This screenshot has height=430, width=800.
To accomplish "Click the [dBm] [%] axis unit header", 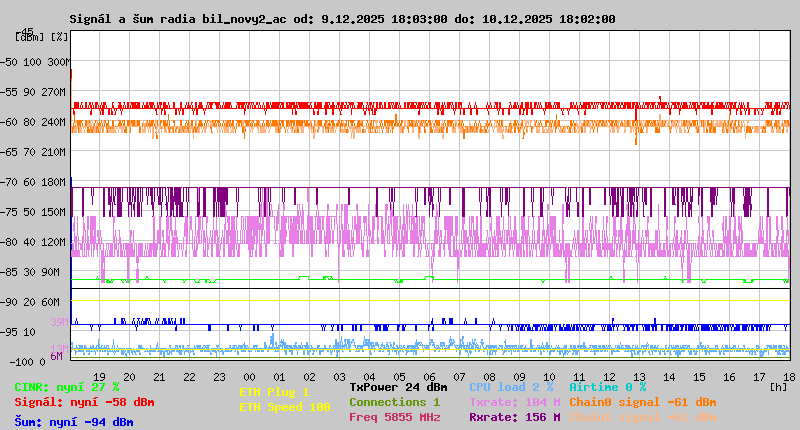I will click(42, 36).
